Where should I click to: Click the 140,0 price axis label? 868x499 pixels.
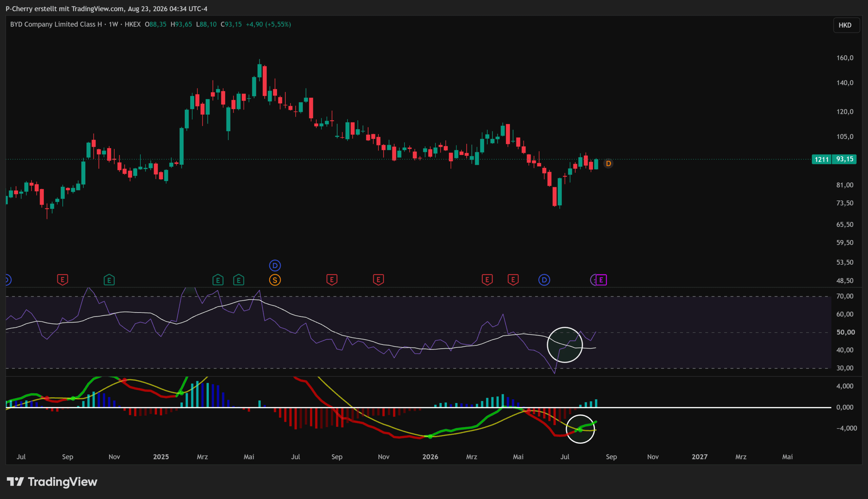(x=845, y=83)
